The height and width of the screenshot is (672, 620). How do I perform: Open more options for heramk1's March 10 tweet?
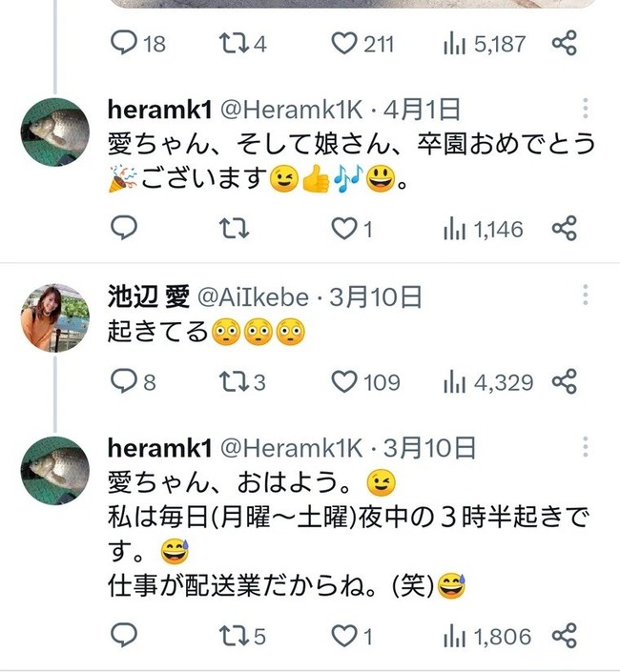(586, 446)
